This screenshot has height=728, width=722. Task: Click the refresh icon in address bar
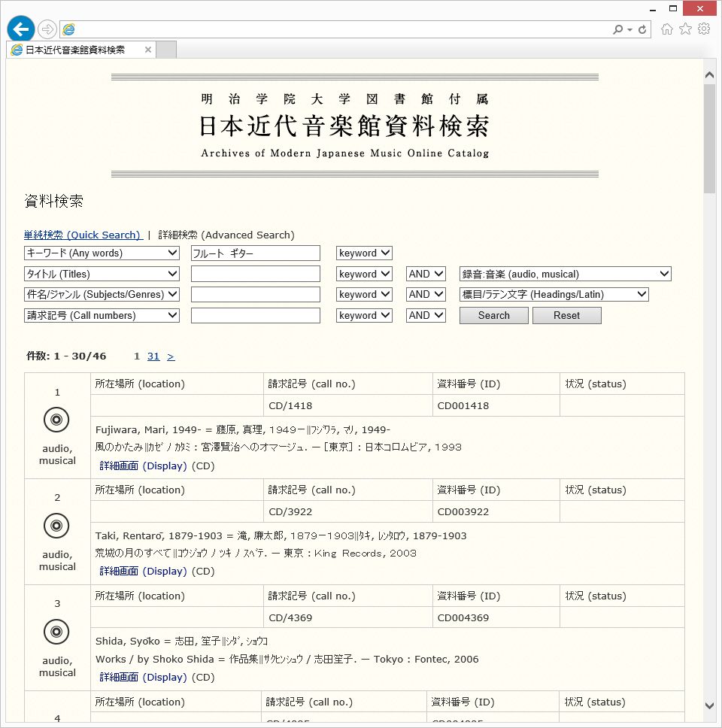pyautogui.click(x=642, y=29)
